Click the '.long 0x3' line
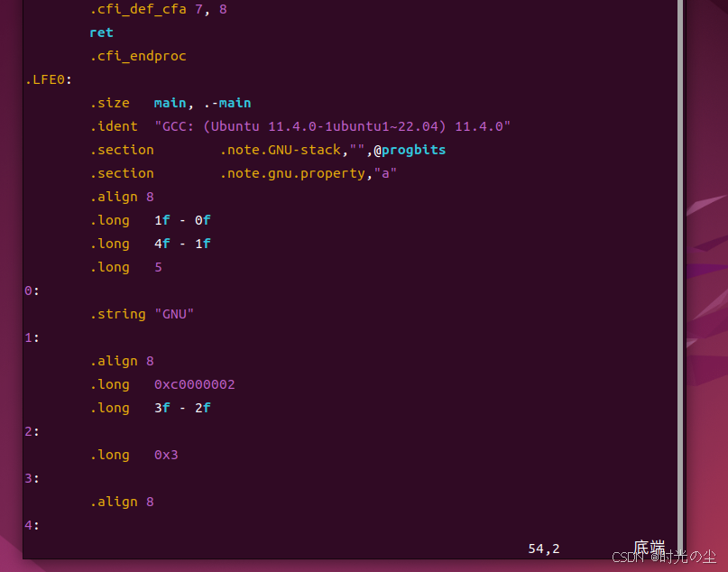Image resolution: width=728 pixels, height=572 pixels. click(x=134, y=455)
